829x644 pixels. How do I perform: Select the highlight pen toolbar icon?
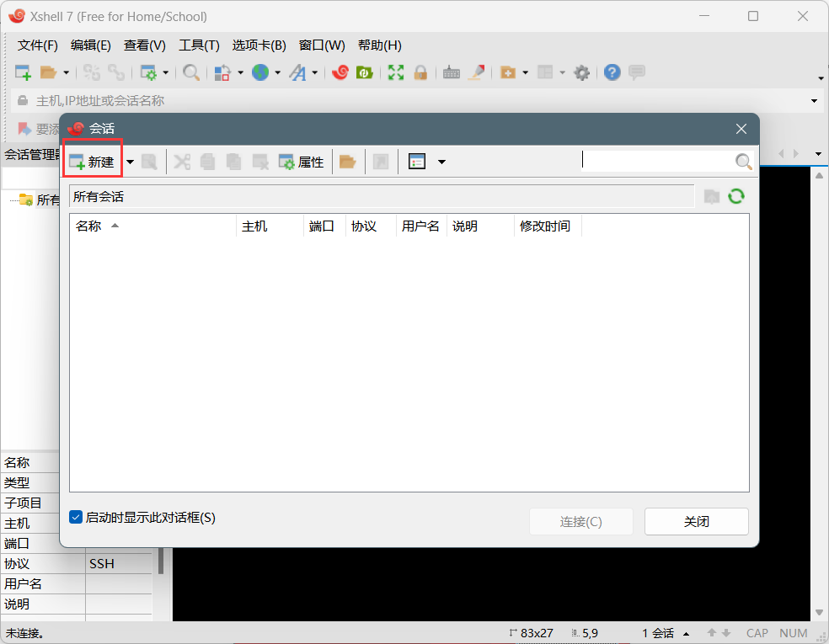477,72
